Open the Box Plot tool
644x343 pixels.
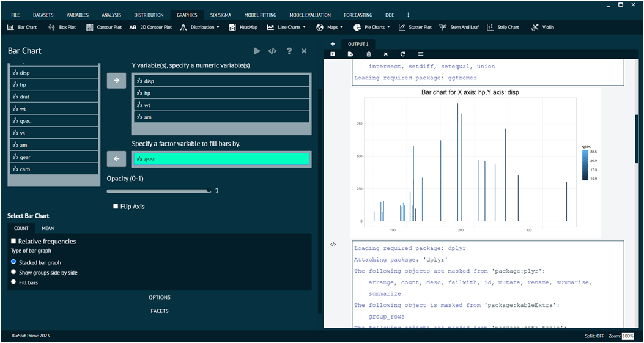click(x=62, y=27)
